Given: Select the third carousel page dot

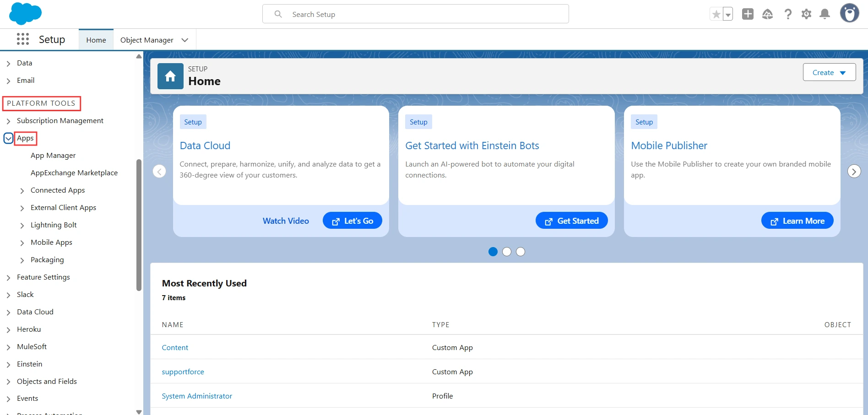Looking at the screenshot, I should pyautogui.click(x=521, y=252).
